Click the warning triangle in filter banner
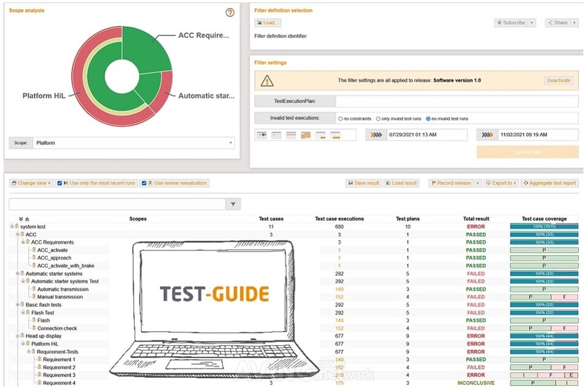The image size is (588, 391). [267, 81]
